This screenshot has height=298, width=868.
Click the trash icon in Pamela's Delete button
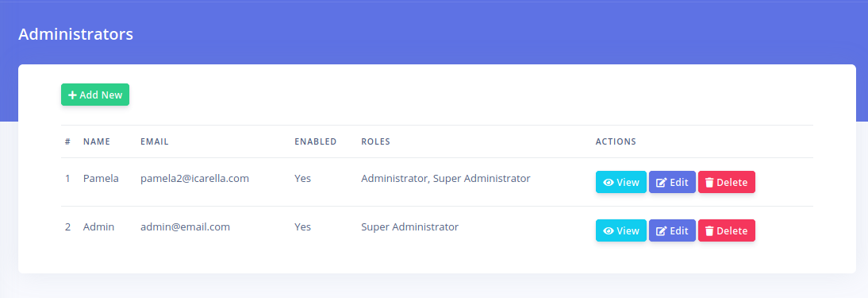[x=709, y=183]
